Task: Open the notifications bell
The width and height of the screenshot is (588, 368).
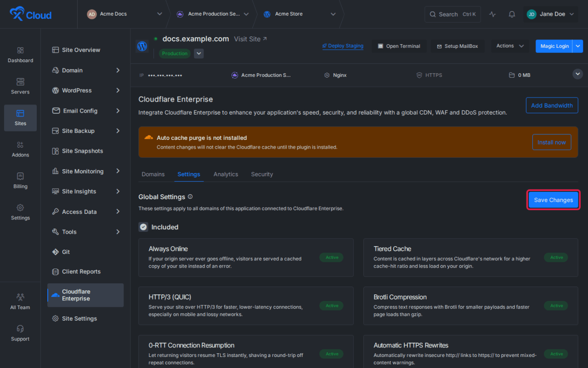Action: coord(512,14)
